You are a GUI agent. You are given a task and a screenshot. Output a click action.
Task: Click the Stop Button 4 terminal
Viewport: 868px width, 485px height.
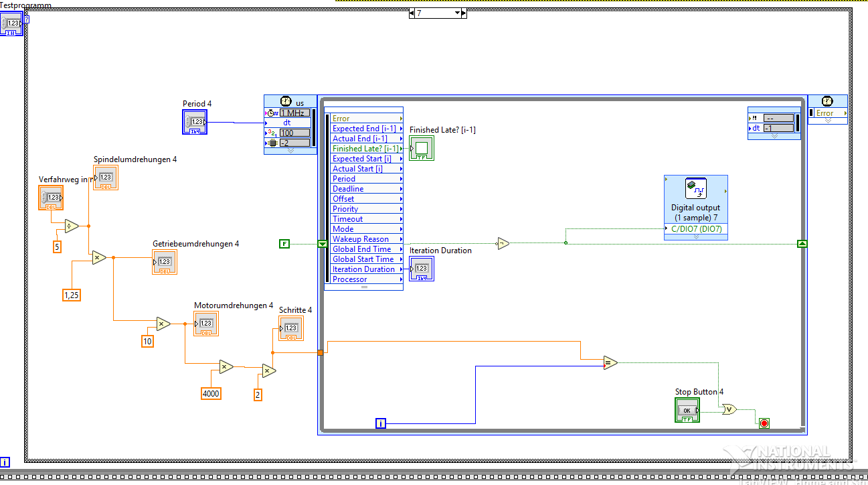click(x=687, y=410)
